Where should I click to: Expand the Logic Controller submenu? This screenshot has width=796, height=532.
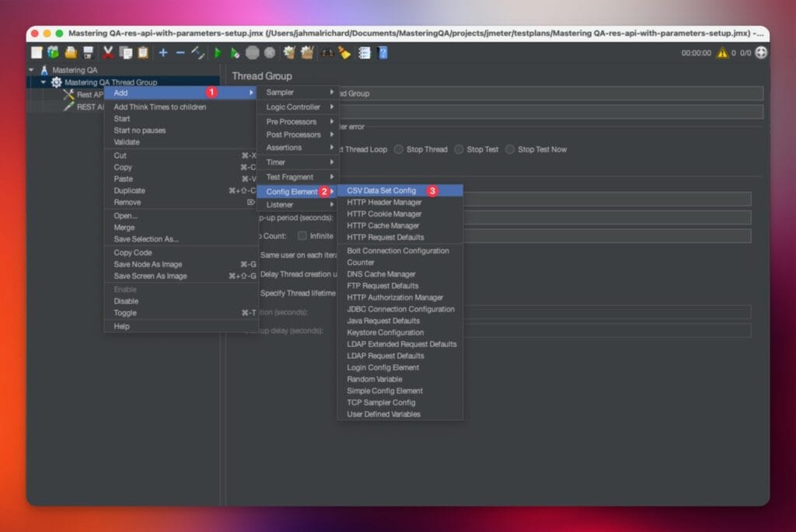point(298,107)
